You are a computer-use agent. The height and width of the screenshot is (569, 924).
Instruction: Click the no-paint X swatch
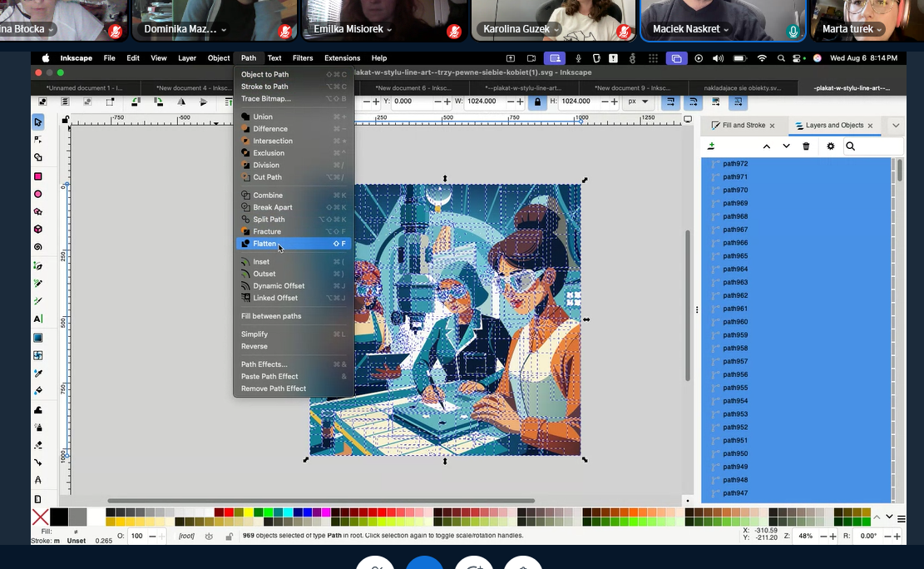(40, 517)
